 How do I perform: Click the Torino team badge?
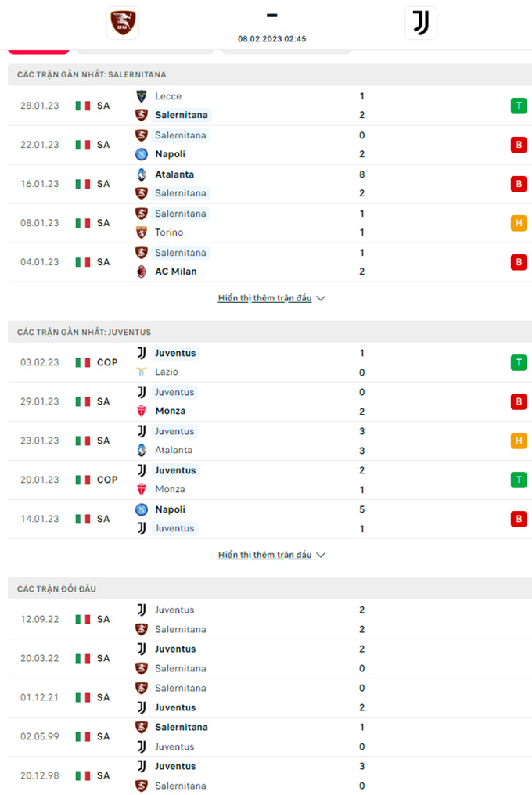click(142, 232)
